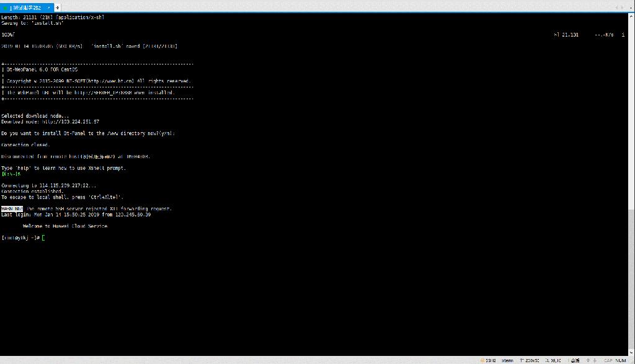The image size is (635, 364).
Task: Click the 'Download node' IP line
Action: coord(50,122)
